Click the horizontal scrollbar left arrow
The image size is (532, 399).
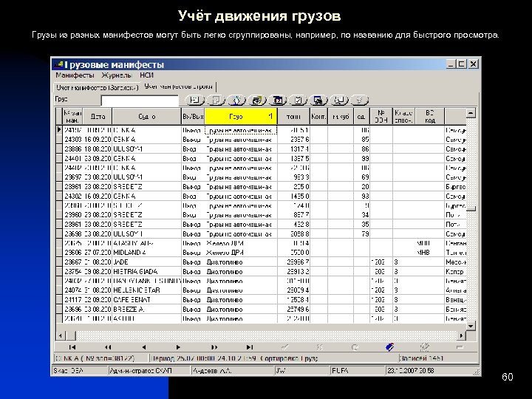(x=60, y=336)
